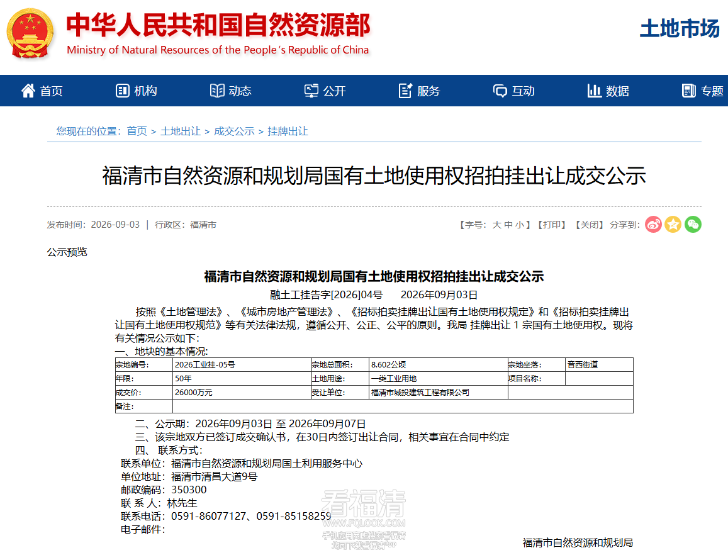Click the 土地市场 header title
Screen dimensions: 728x560
pos(680,29)
